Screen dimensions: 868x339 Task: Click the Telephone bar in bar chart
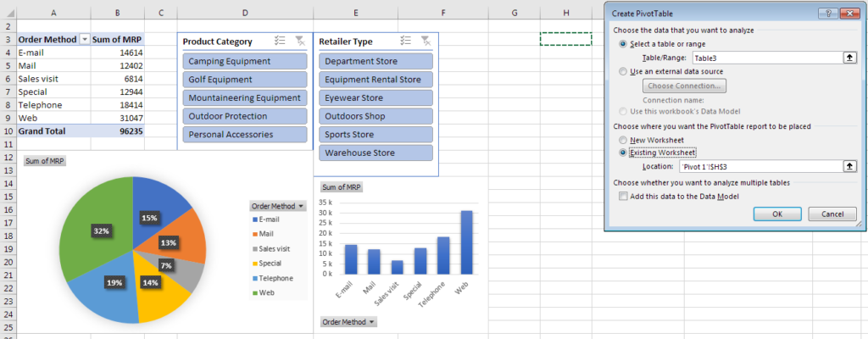tap(443, 255)
